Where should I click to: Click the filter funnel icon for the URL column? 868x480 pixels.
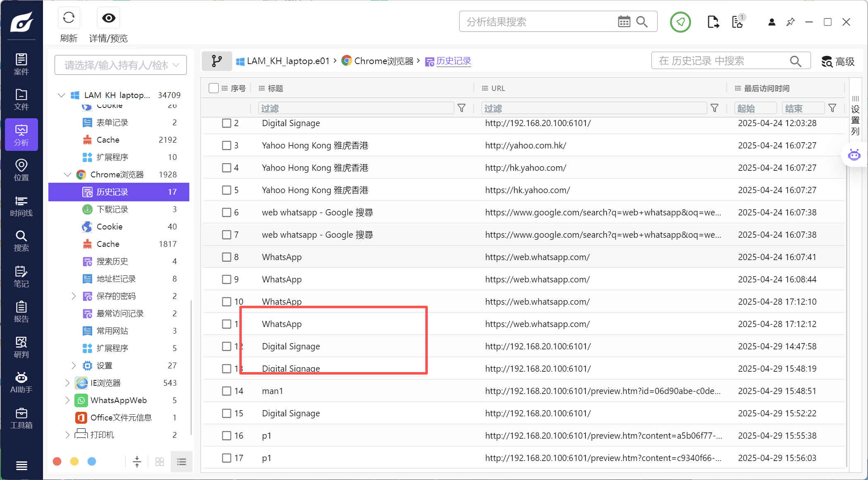pos(714,108)
